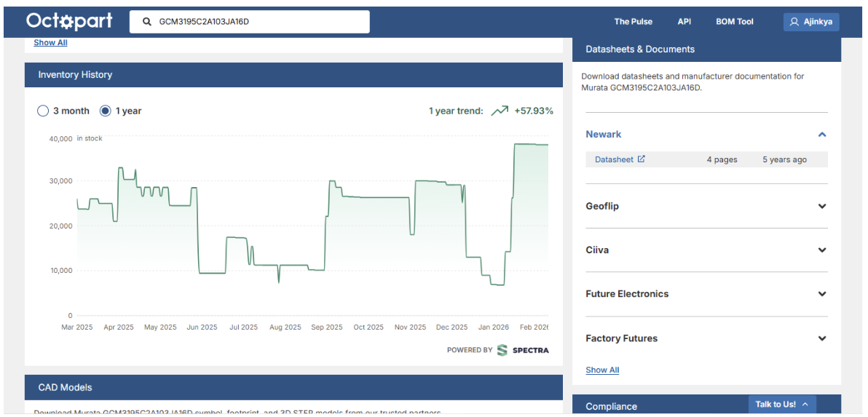The width and height of the screenshot is (868, 417).
Task: Click the Nov 2025 axis label
Action: [410, 327]
